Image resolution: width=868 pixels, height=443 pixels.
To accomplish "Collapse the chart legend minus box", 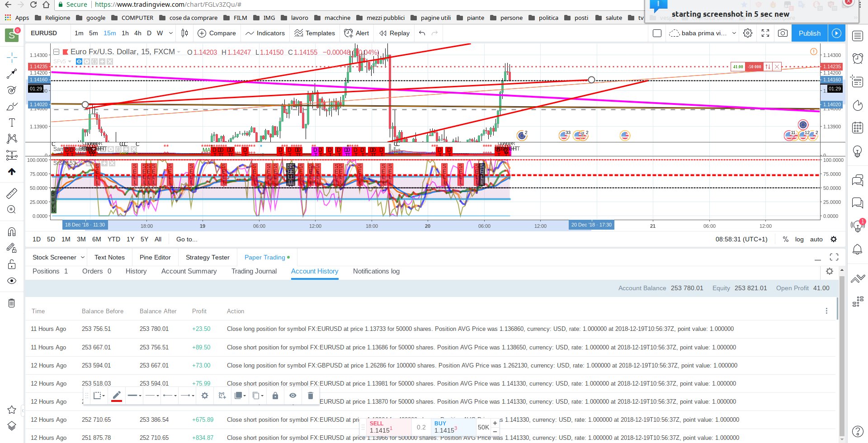I will [57, 52].
